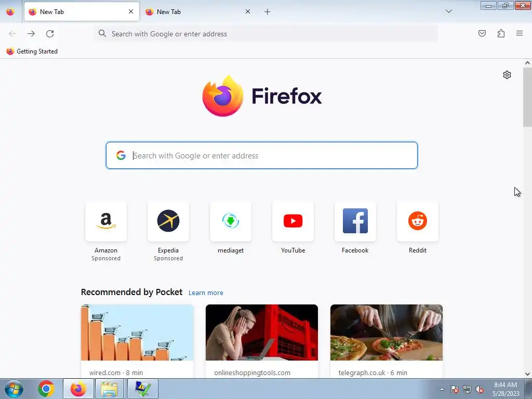Click the muted volume tray icon
This screenshot has width=532, height=399.
tap(480, 389)
